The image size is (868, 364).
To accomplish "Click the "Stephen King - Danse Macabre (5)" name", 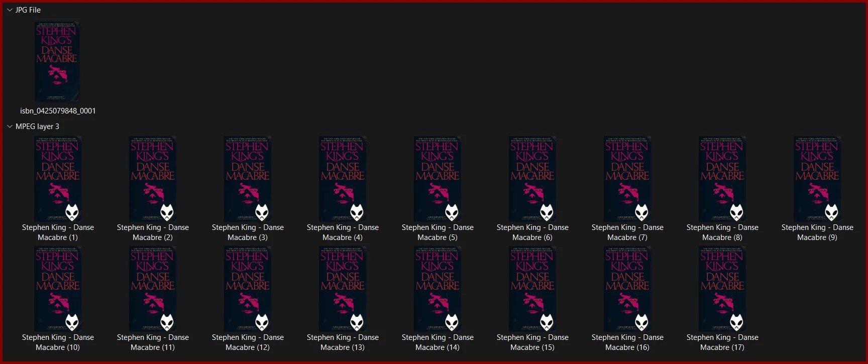I will pyautogui.click(x=438, y=232).
